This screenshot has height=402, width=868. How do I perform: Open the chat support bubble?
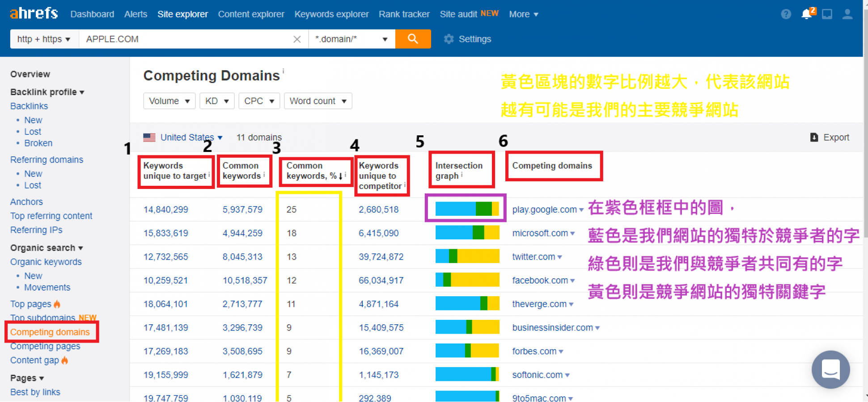(830, 369)
